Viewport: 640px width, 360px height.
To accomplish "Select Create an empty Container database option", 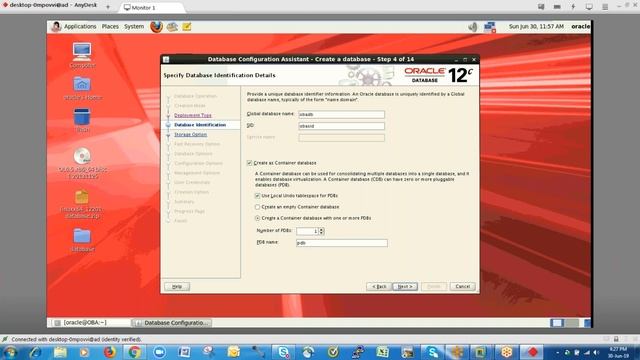I will (x=257, y=207).
